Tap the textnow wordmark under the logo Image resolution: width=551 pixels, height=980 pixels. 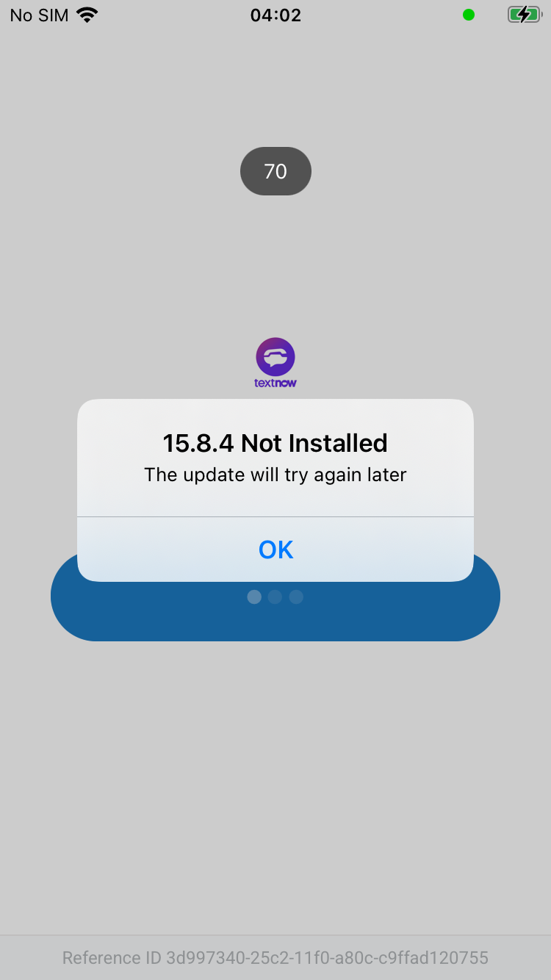point(275,383)
